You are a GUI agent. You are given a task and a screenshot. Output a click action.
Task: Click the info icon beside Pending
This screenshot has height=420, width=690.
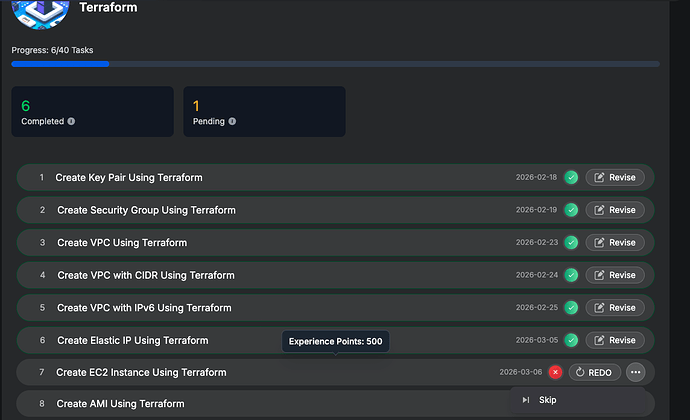tap(232, 122)
